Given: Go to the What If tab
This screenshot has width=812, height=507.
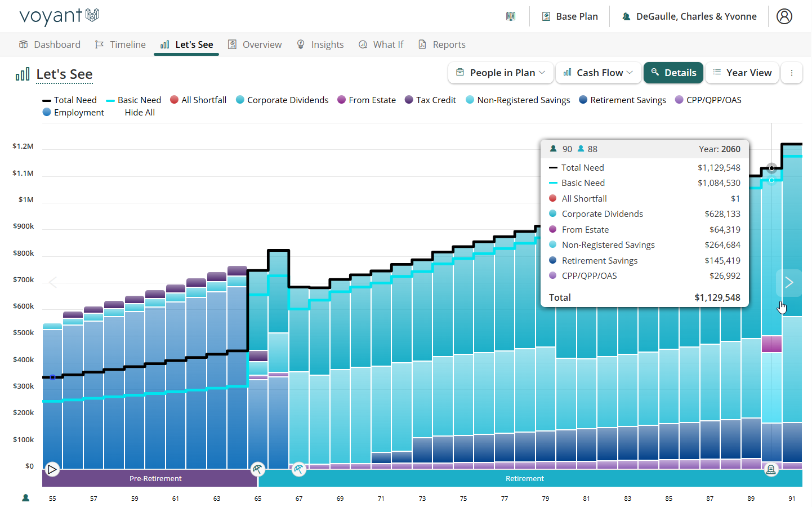Looking at the screenshot, I should tap(381, 45).
